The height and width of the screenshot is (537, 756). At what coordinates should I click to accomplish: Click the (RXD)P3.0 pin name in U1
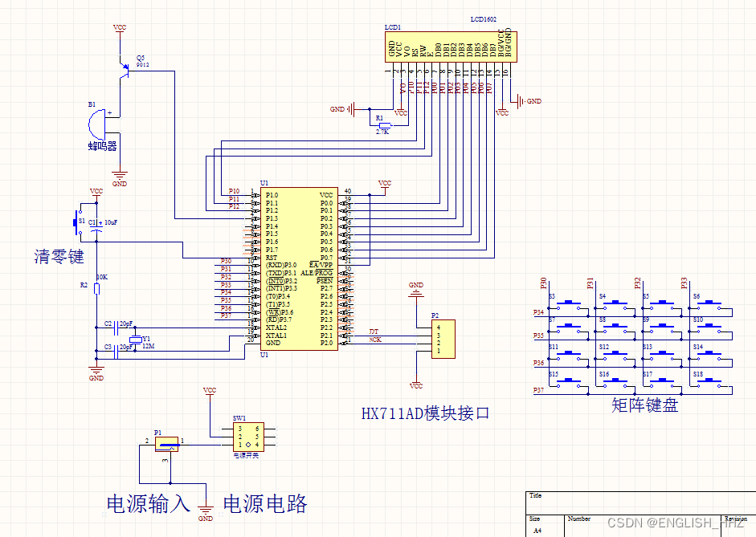tap(281, 266)
